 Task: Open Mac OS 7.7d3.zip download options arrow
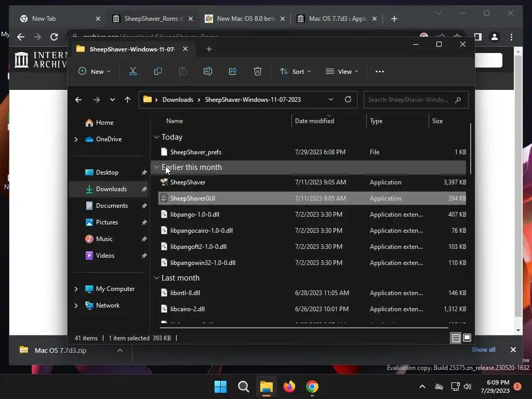(120, 350)
